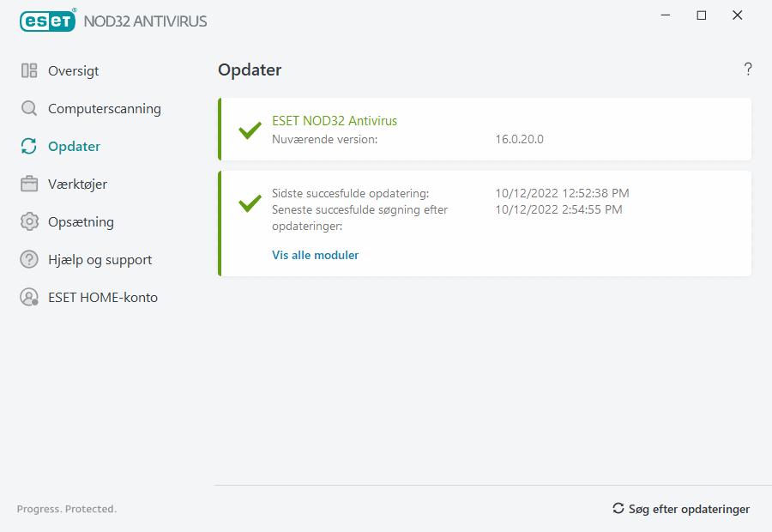772x532 pixels.
Task: Click the Opsætning gear icon
Action: pyautogui.click(x=29, y=222)
